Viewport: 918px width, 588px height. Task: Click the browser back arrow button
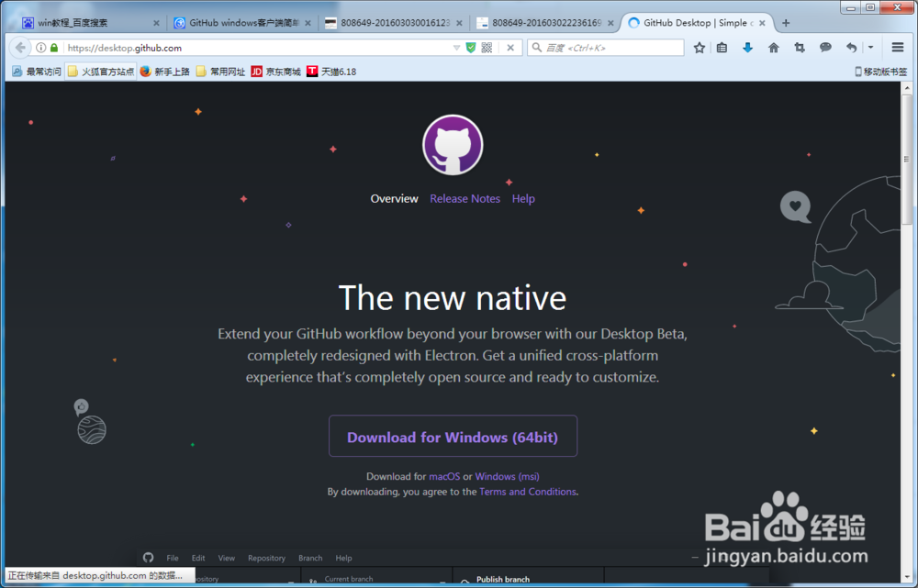20,48
